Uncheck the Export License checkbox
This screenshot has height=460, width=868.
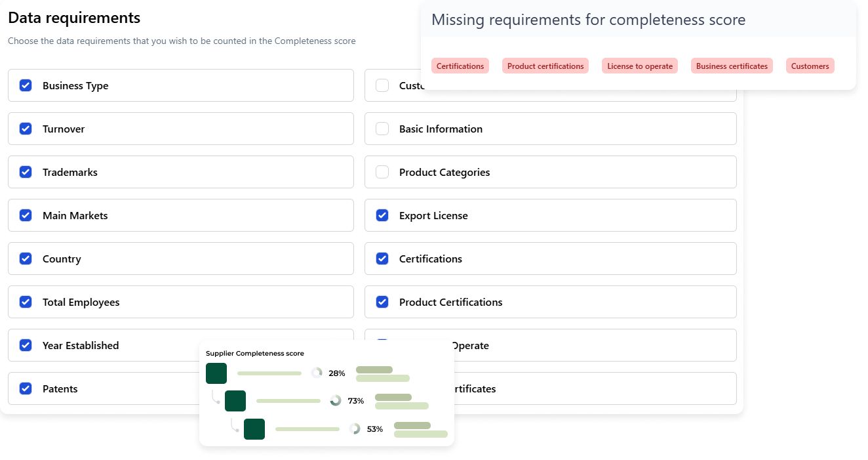coord(382,215)
